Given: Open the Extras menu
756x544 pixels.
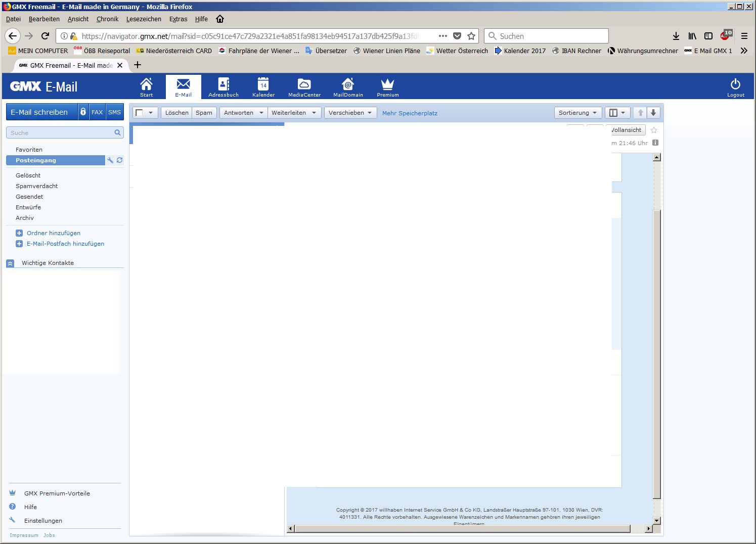Looking at the screenshot, I should tap(178, 19).
